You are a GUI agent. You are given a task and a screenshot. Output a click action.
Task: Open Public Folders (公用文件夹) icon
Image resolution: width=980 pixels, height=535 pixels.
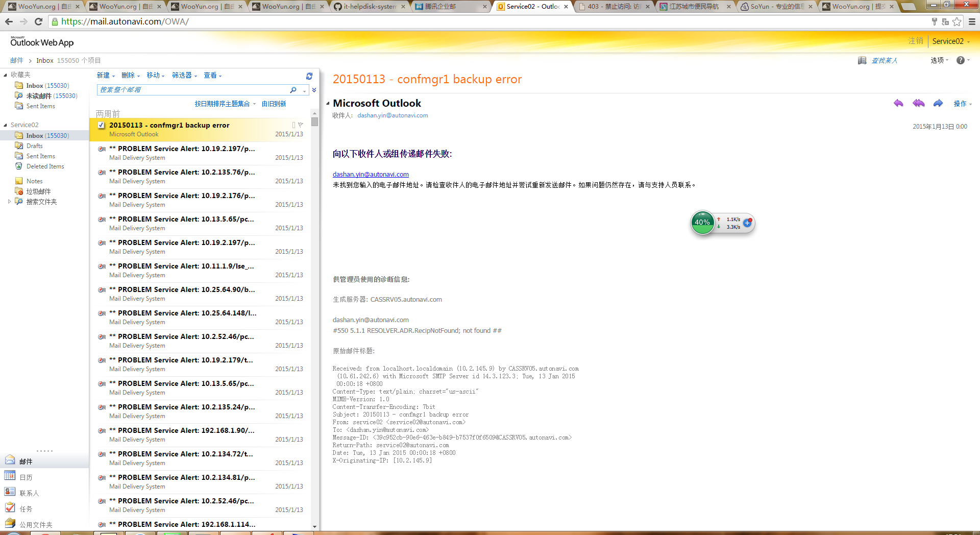pyautogui.click(x=10, y=523)
